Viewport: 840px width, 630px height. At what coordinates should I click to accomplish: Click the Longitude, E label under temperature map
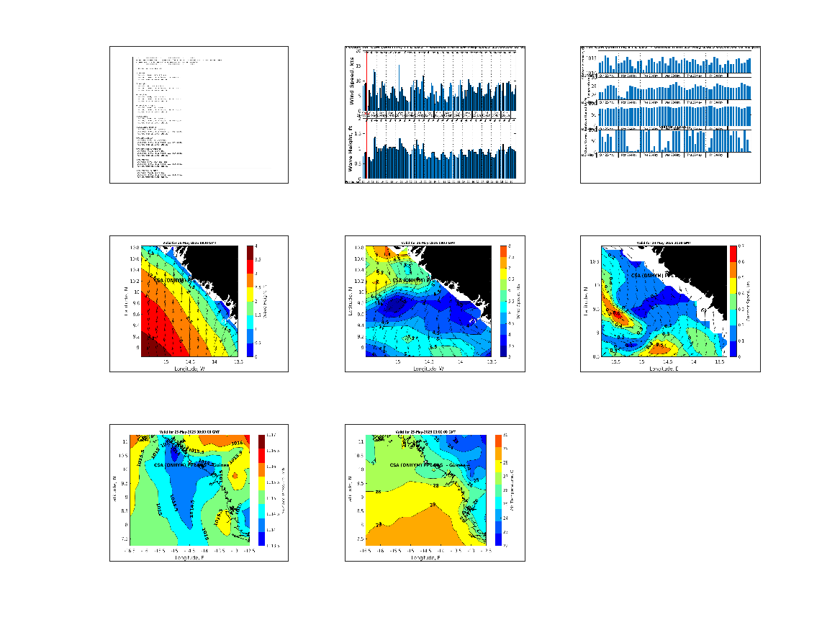pyautogui.click(x=425, y=558)
